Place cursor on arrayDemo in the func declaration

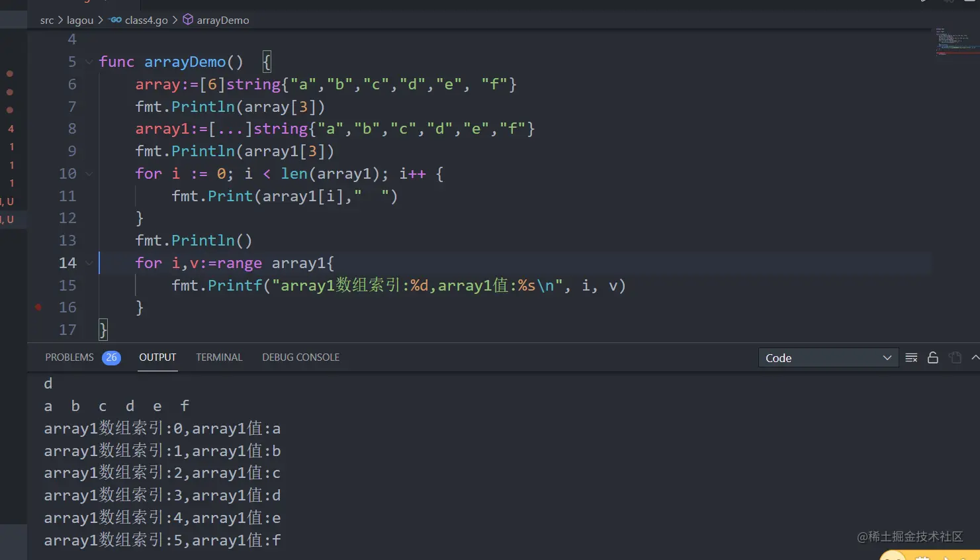coord(185,62)
